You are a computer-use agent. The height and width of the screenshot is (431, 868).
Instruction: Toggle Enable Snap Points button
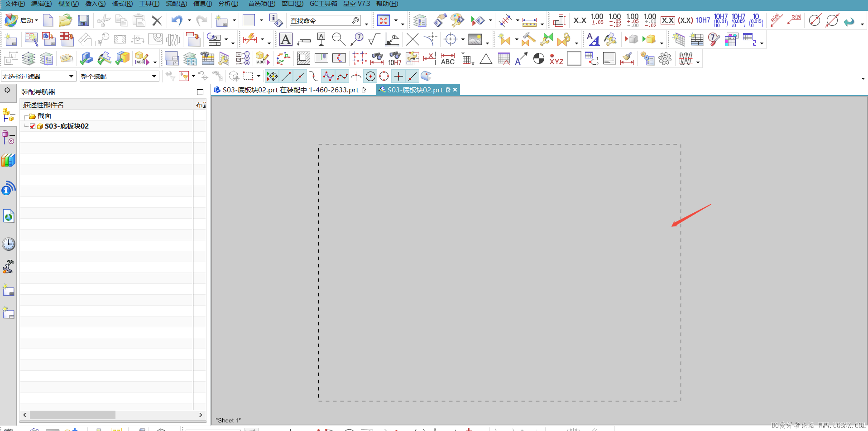(x=272, y=76)
